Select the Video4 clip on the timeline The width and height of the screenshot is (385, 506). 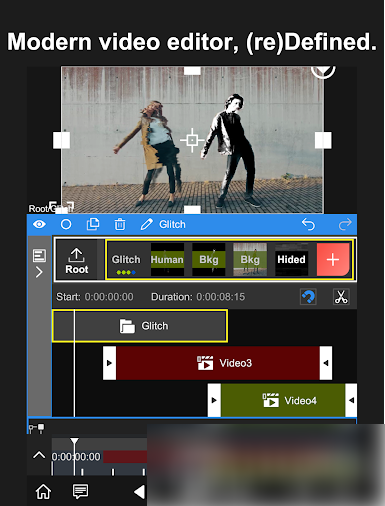[283, 400]
